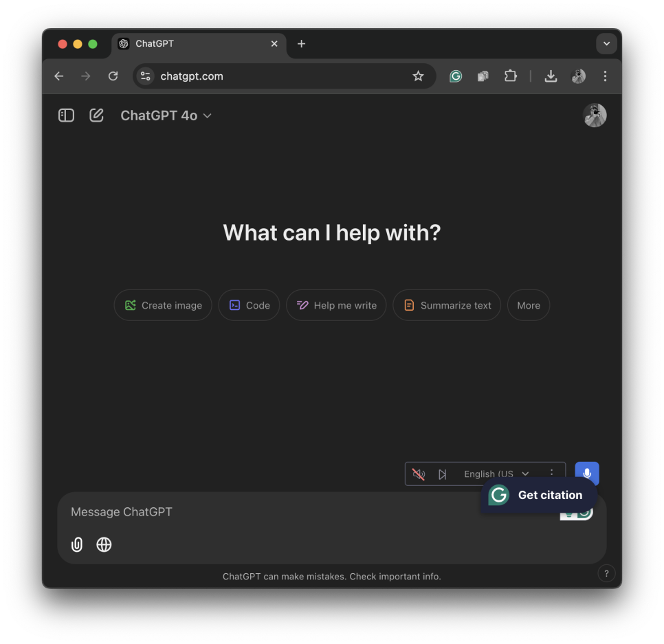Start dictation with the blue microphone button
This screenshot has height=644, width=664.
point(586,473)
